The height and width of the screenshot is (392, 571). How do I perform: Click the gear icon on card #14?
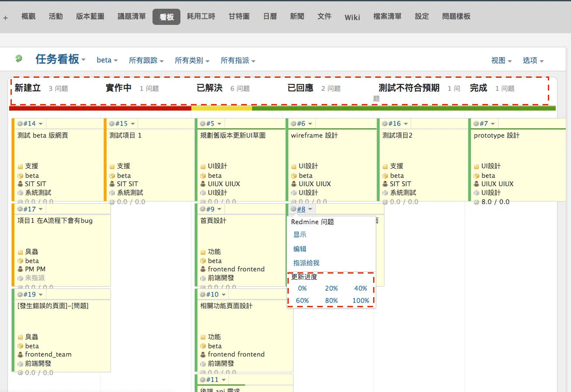tap(20, 124)
